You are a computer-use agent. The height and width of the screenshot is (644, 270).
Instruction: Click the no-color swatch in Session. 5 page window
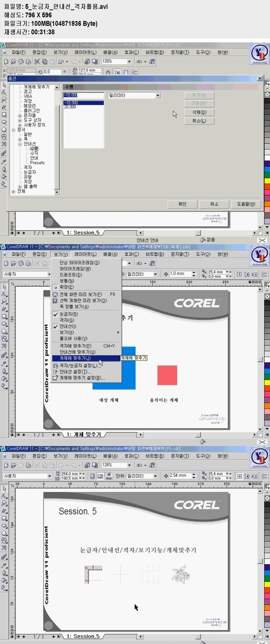[x=267, y=498]
